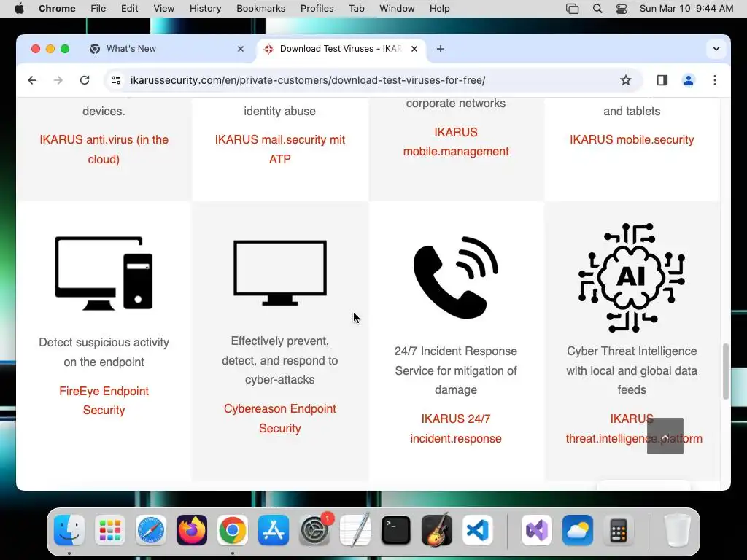This screenshot has width=747, height=560.
Task: Open Calculator from the Dock
Action: pos(619,530)
